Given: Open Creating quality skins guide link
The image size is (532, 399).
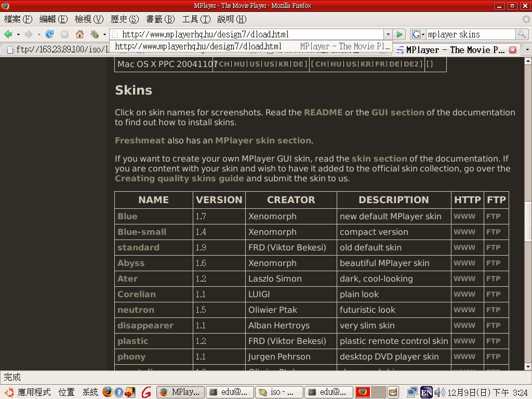Looking at the screenshot, I should pyautogui.click(x=179, y=179).
